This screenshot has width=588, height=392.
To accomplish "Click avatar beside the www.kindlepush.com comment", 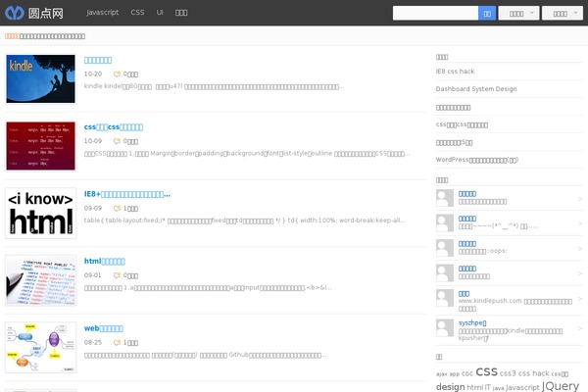I will click(x=445, y=298).
